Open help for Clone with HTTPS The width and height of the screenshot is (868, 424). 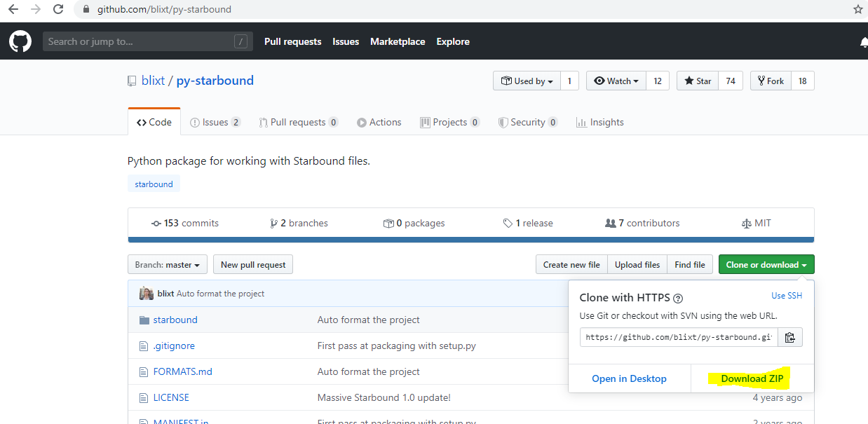click(678, 298)
